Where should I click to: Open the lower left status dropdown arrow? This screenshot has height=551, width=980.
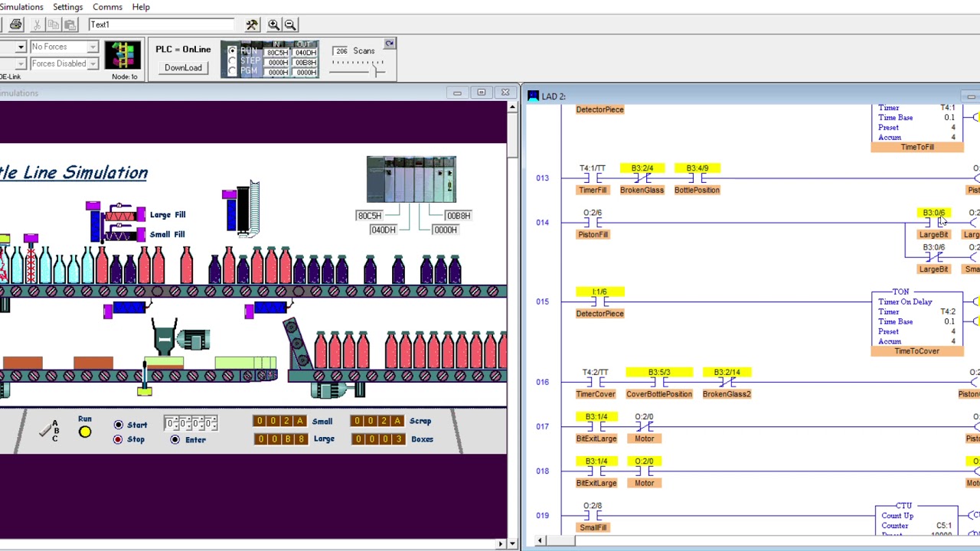pos(21,64)
